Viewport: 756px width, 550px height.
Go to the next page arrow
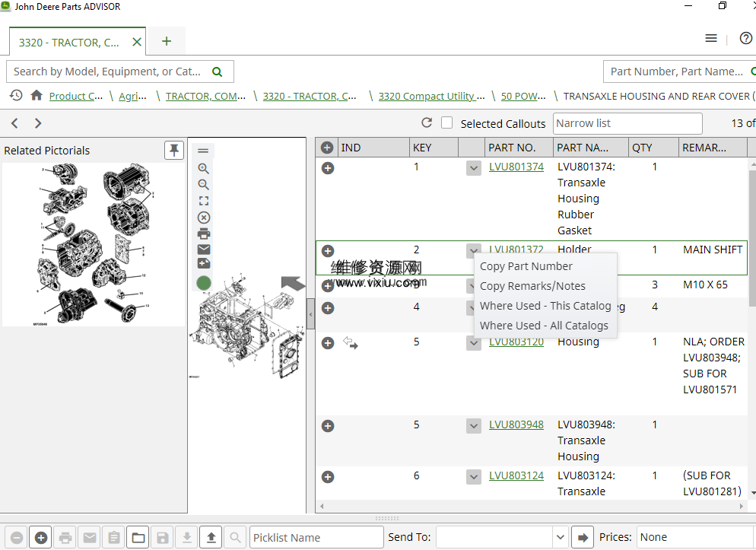point(37,123)
